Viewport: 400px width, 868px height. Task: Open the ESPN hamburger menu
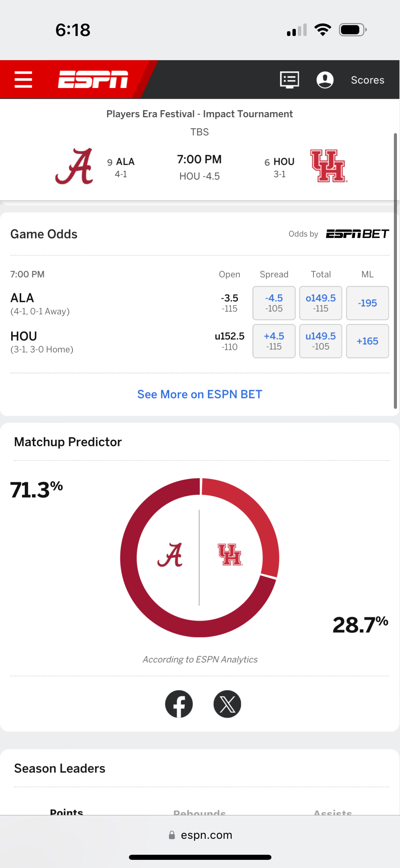[x=23, y=79]
